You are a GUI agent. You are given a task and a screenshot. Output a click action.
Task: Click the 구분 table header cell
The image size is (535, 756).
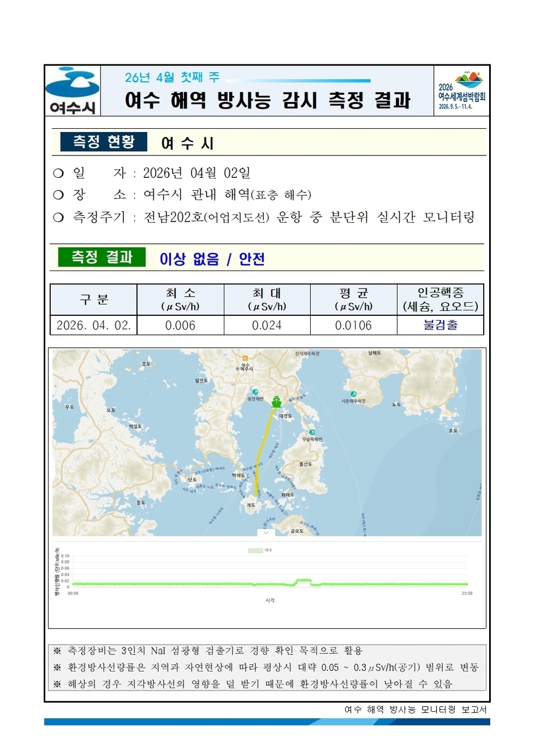(x=93, y=299)
